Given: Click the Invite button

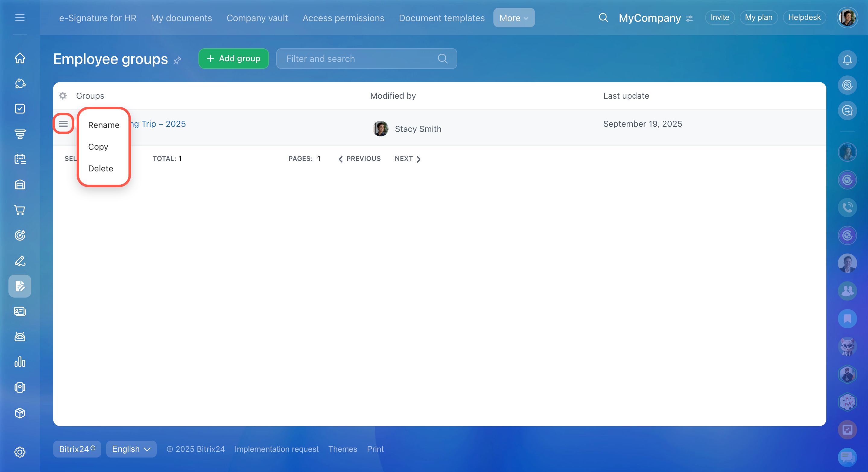Looking at the screenshot, I should (720, 18).
